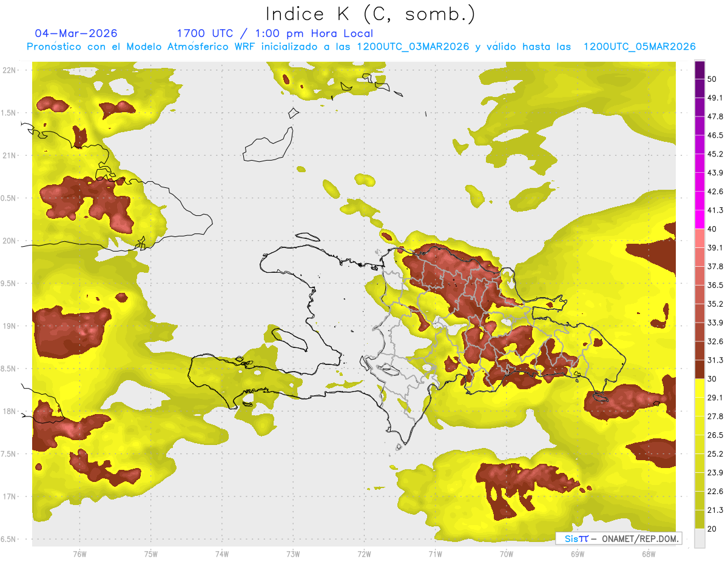
Task: Pick the dark purple colorbar segment above 50
Action: click(699, 70)
